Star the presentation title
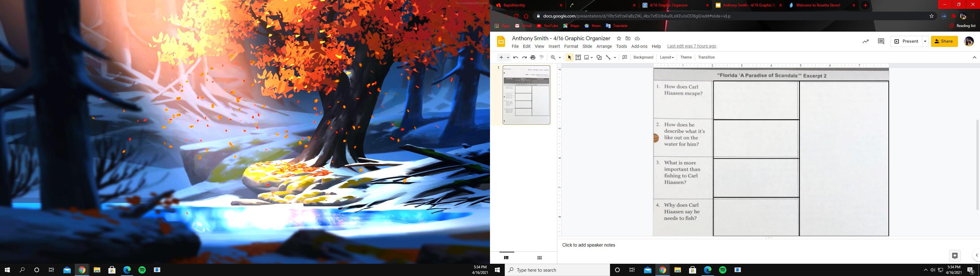Image resolution: width=980 pixels, height=276 pixels. point(619,39)
